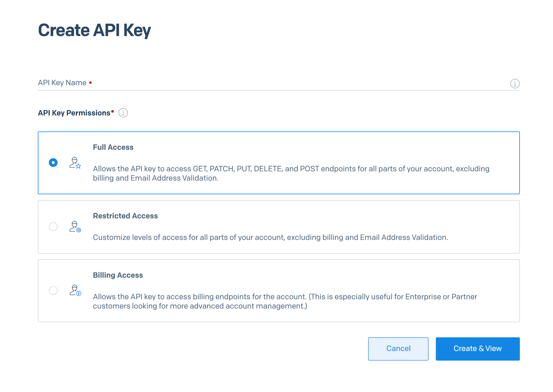
Task: Click description mentioning Enterprise or Partner customers
Action: 285,301
